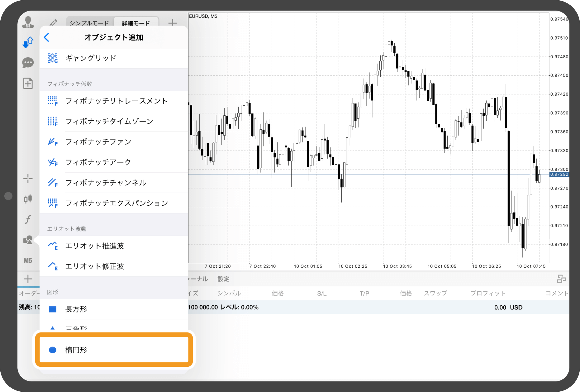The height and width of the screenshot is (392, 580).
Task: Open the 設定 tab
Action: (x=223, y=279)
